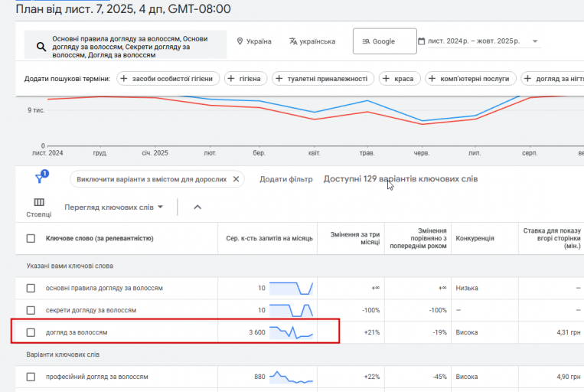Click the 'догляд за волоссям' keyword text
Image resolution: width=584 pixels, height=392 pixels.
click(x=77, y=332)
